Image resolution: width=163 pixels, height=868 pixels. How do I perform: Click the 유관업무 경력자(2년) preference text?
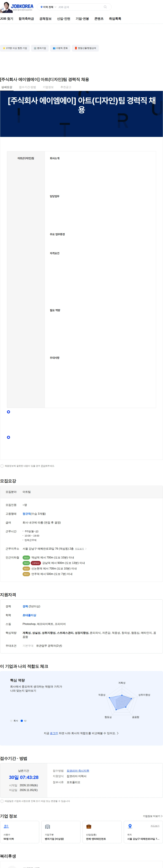coord(49,646)
